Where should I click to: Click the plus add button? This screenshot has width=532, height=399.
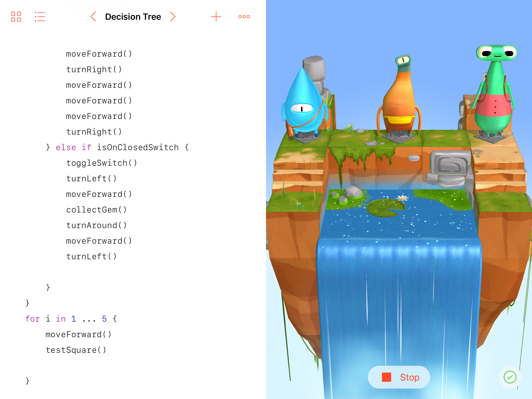click(x=216, y=17)
